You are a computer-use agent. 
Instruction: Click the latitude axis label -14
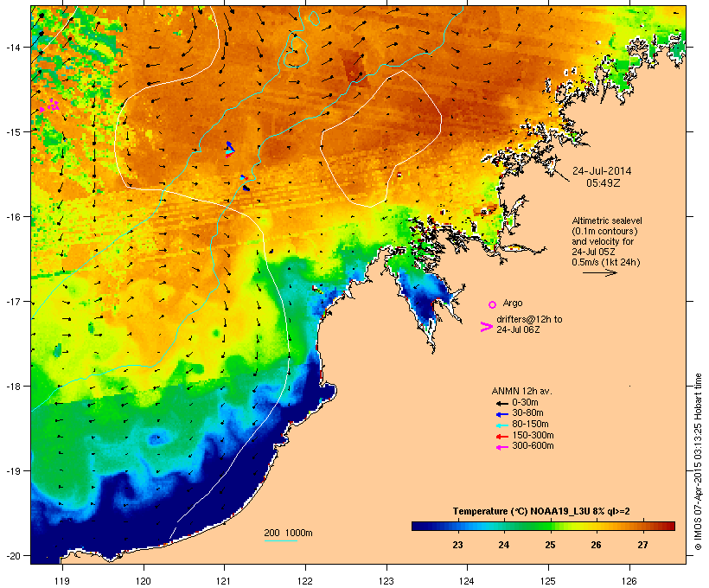[x=13, y=47]
